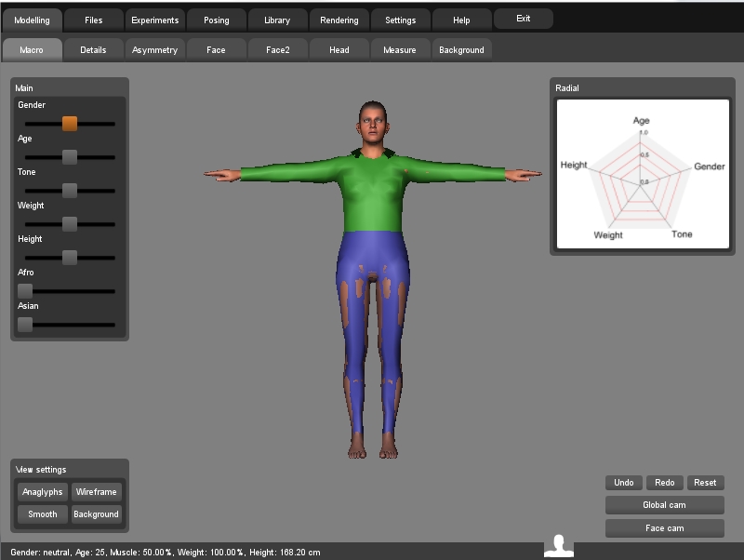Click the Reset button
The height and width of the screenshot is (560, 744).
point(705,483)
